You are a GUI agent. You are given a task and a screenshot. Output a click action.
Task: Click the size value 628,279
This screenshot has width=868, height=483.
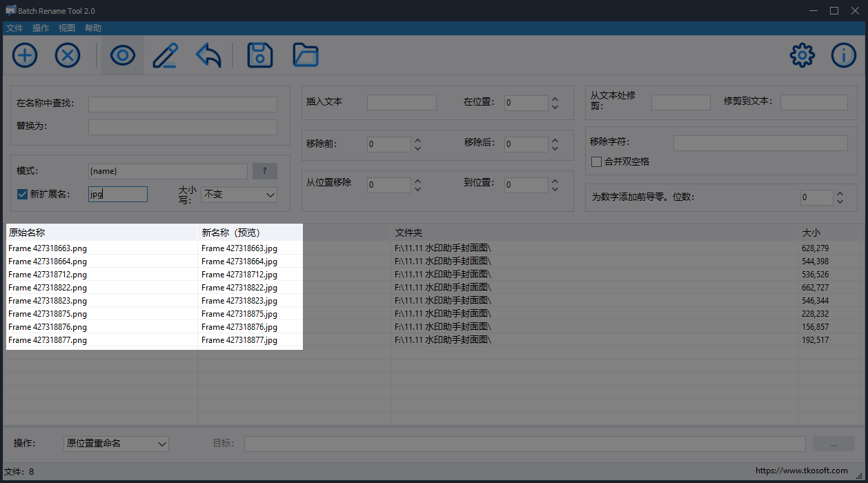(816, 248)
